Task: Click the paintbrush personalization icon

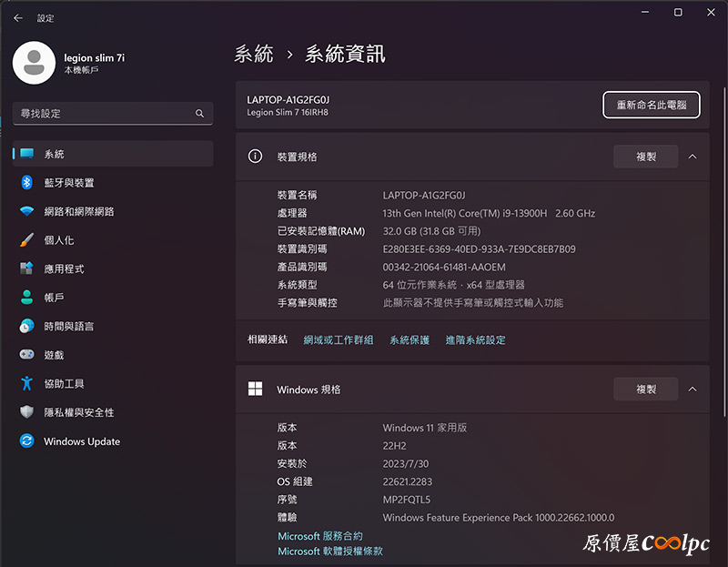Action: click(27, 240)
